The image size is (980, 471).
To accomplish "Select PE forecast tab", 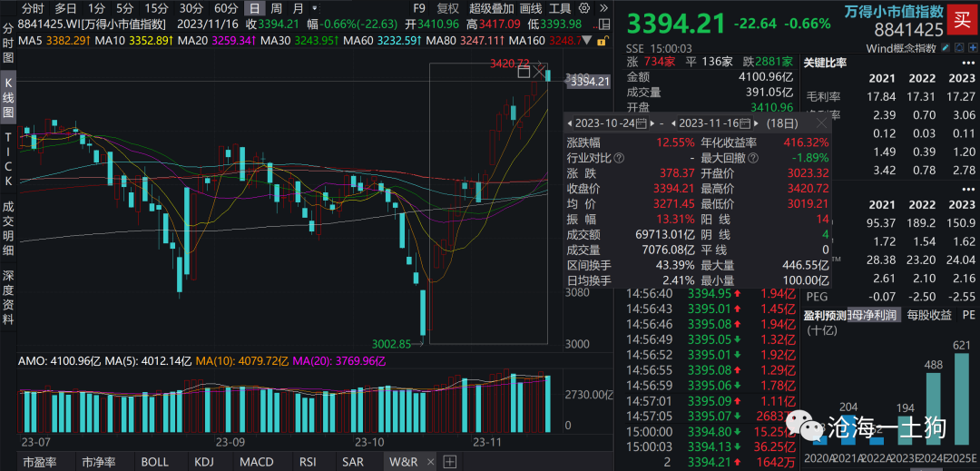I will (x=969, y=315).
